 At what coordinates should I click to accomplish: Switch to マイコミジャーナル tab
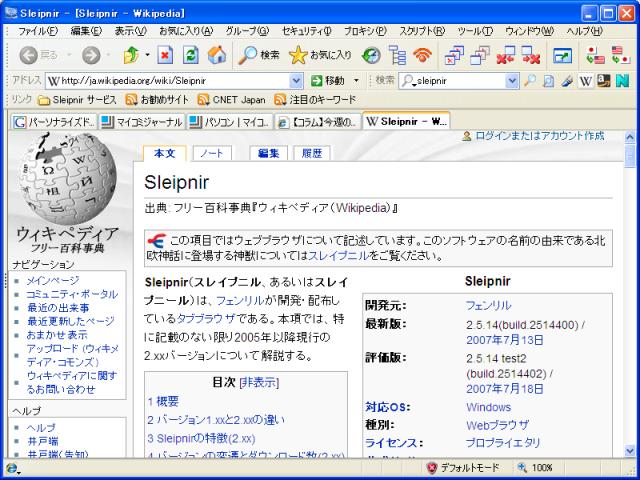click(142, 122)
